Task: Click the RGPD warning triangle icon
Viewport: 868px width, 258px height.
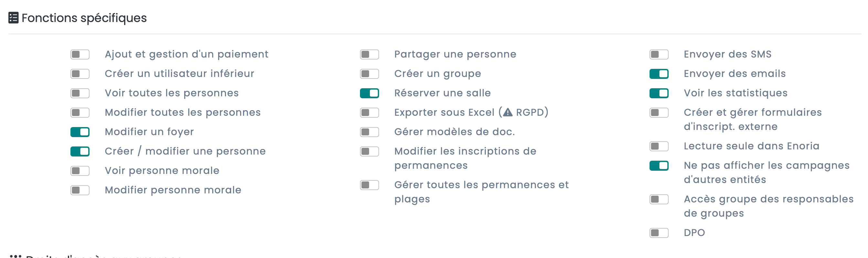Action: pyautogui.click(x=507, y=112)
